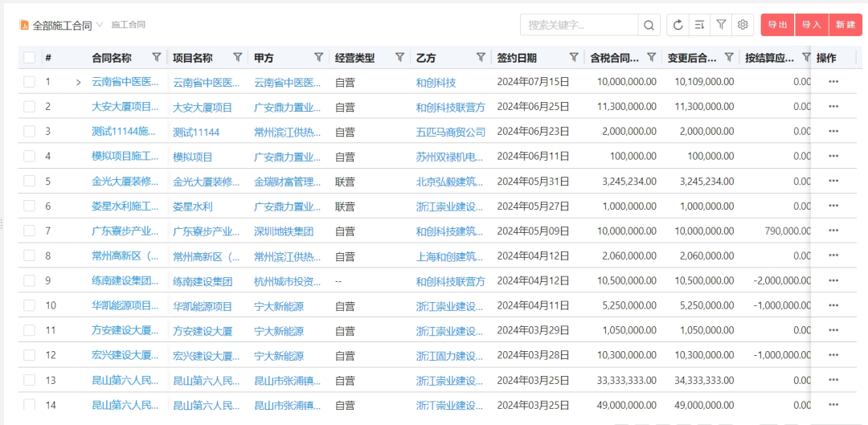The height and width of the screenshot is (425, 868).
Task: Tick the select-all checkbox in header
Action: click(x=30, y=58)
